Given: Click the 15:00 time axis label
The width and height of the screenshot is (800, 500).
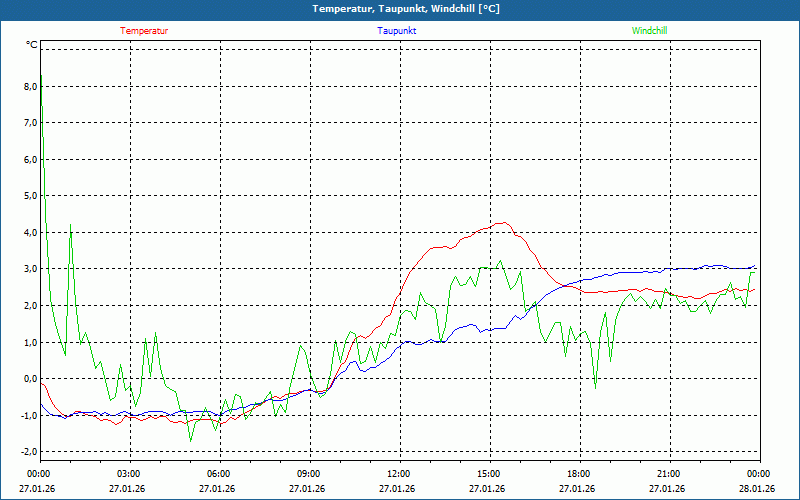Looking at the screenshot, I should 488,474.
